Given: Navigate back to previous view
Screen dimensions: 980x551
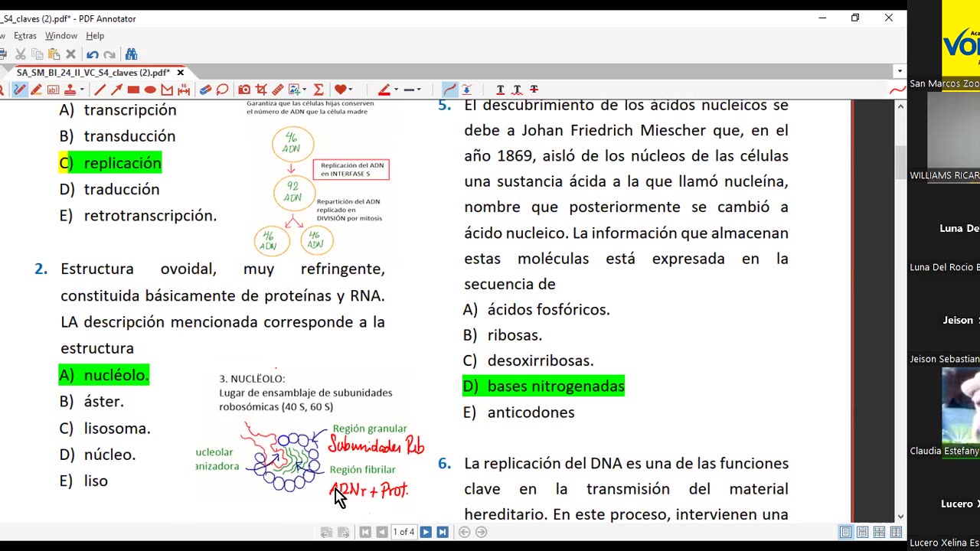Looking at the screenshot, I should tap(464, 532).
